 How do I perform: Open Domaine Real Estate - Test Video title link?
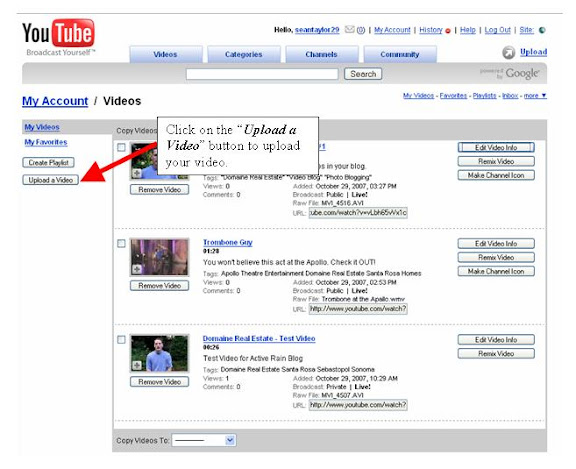259,339
